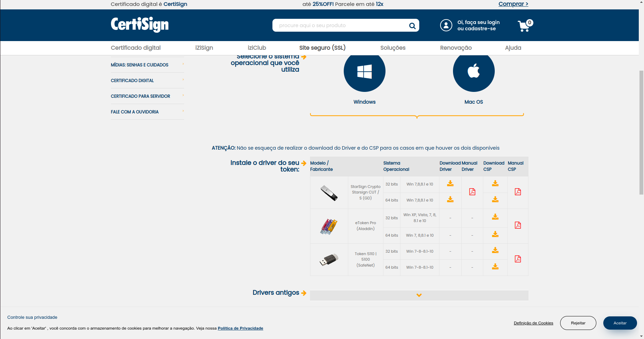The height and width of the screenshot is (339, 644).
Task: Open the user account icon
Action: tap(446, 25)
